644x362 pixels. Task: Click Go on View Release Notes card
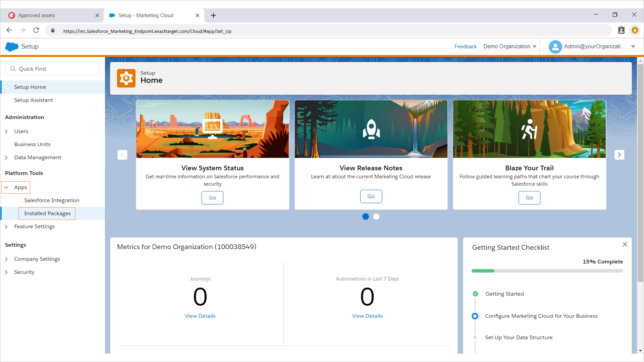click(371, 196)
